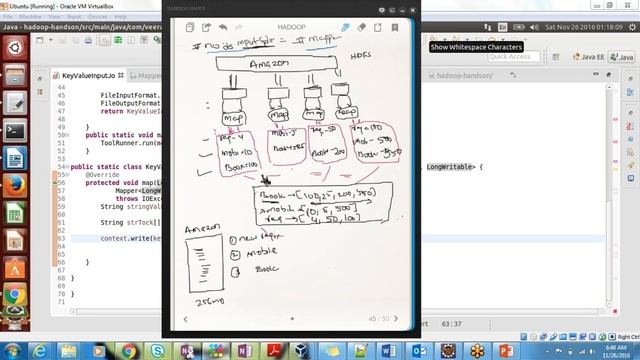The image size is (640, 360).
Task: Open the Ubuntu session gear menu
Action: pyautogui.click(x=632, y=27)
